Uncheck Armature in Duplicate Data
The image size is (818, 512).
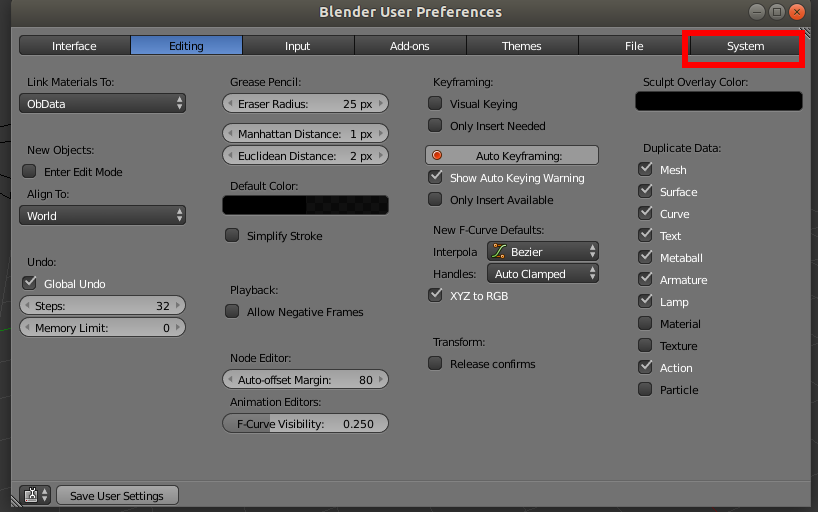pos(645,279)
